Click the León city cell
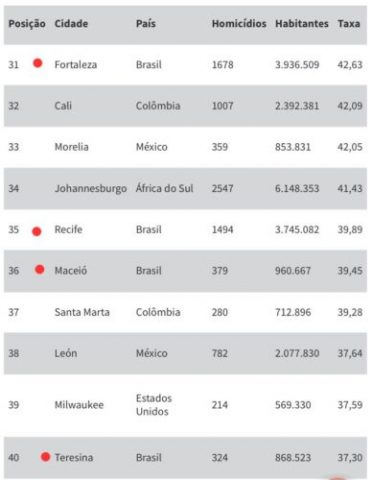 pos(66,353)
